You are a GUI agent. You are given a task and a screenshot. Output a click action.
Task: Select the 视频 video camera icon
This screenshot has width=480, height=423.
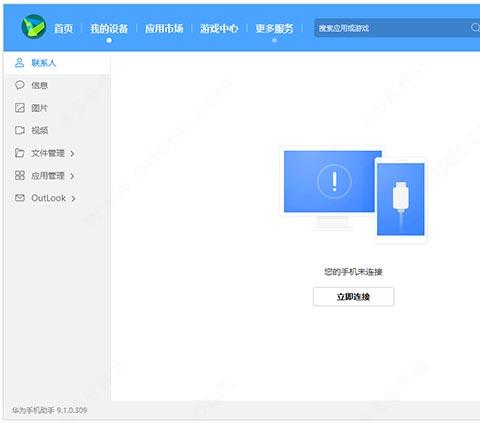click(20, 130)
